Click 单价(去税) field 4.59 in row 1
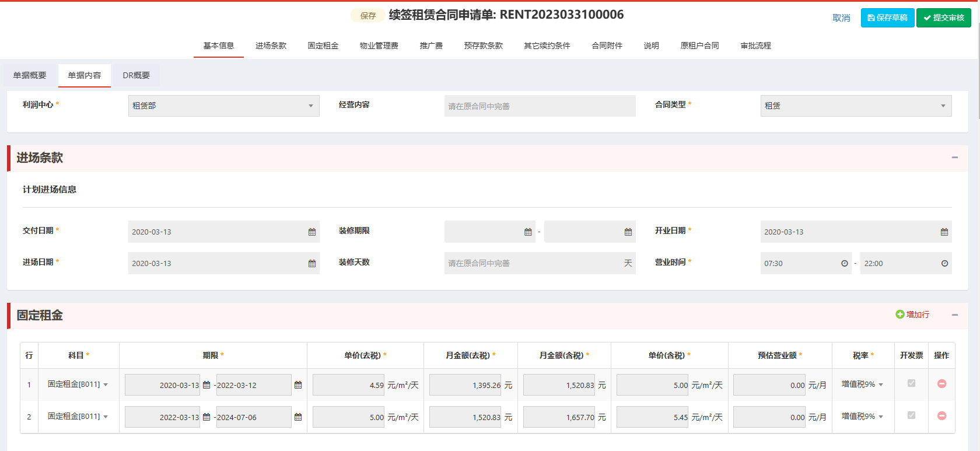 coord(349,385)
